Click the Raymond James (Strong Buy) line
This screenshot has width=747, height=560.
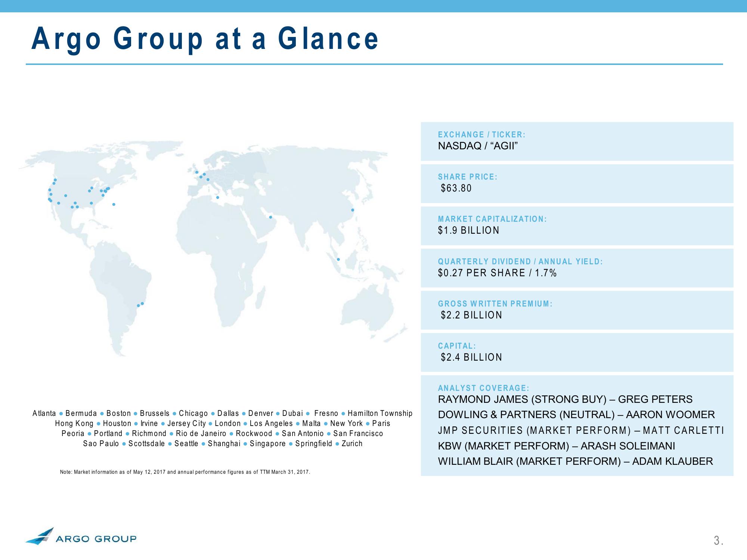(565, 399)
